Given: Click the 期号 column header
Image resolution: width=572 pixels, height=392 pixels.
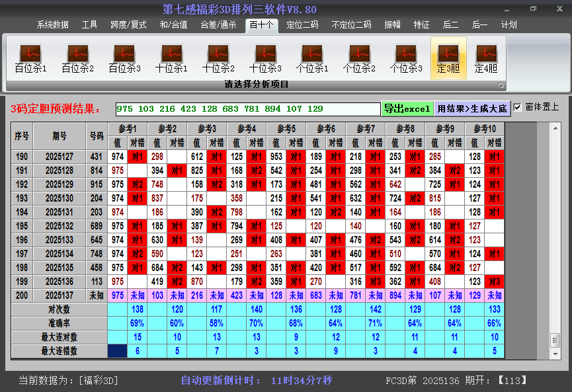Looking at the screenshot, I should tap(60, 136).
